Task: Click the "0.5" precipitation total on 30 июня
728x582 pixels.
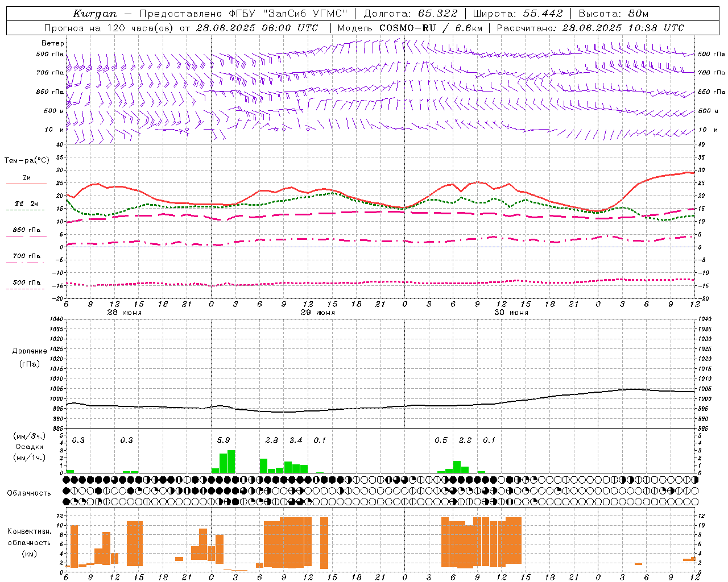Action: (441, 440)
